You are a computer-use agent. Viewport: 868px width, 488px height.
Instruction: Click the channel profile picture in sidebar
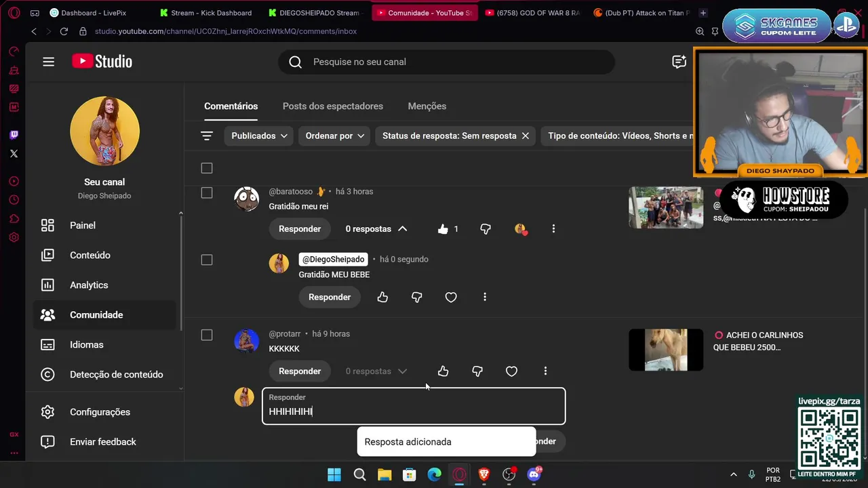[x=104, y=131]
